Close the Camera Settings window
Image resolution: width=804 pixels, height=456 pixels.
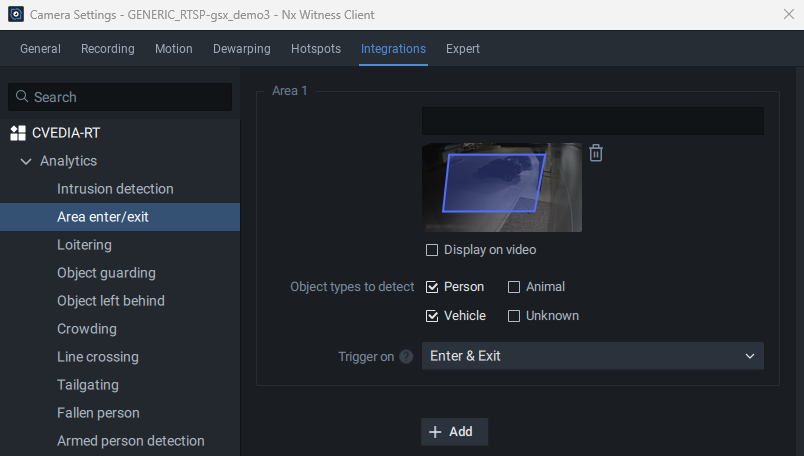coord(788,14)
